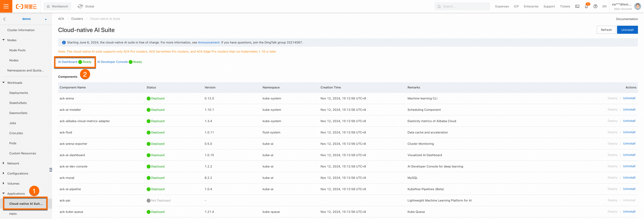
Task: Open notifications bell icon
Action: click(586, 7)
